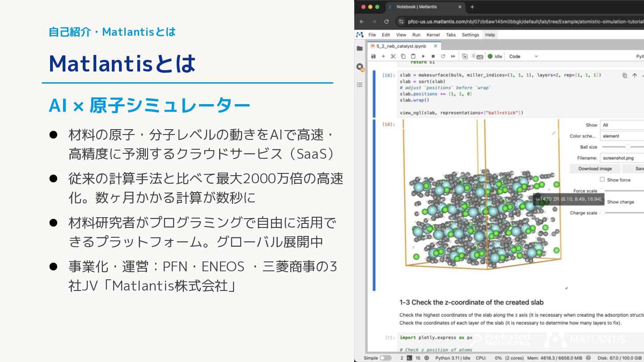Save the notebook with the floppy disk icon
The height and width of the screenshot is (362, 644).
point(373,56)
